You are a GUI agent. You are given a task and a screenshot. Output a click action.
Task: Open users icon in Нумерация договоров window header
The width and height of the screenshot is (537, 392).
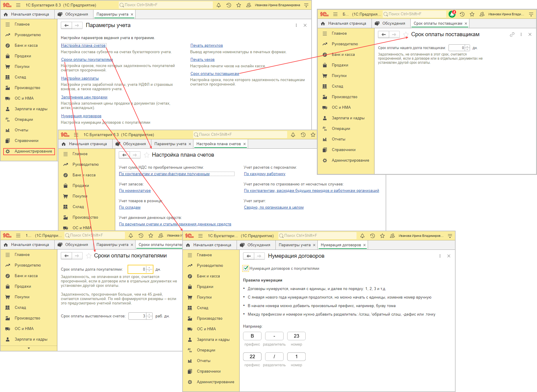(392, 236)
